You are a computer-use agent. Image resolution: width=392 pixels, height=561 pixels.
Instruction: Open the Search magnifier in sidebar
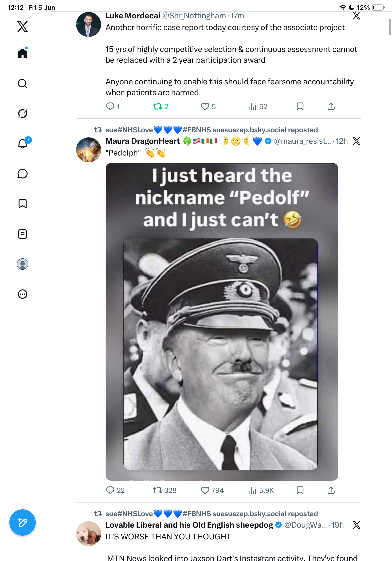[23, 84]
